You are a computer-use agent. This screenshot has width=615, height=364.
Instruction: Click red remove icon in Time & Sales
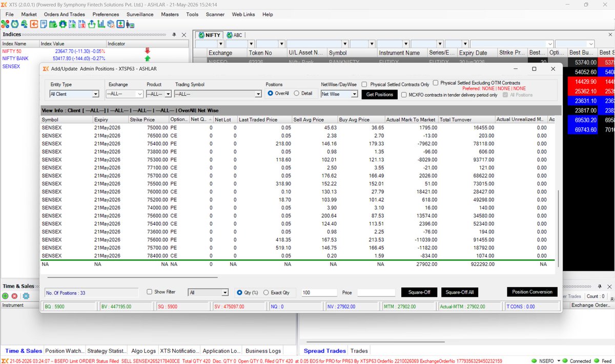pyautogui.click(x=14, y=296)
